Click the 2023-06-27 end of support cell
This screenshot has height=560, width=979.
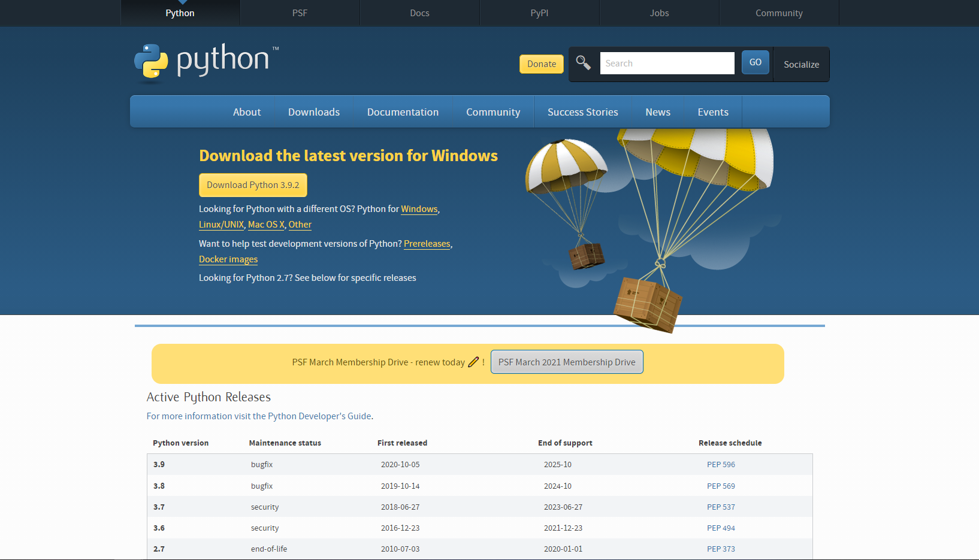(x=563, y=507)
